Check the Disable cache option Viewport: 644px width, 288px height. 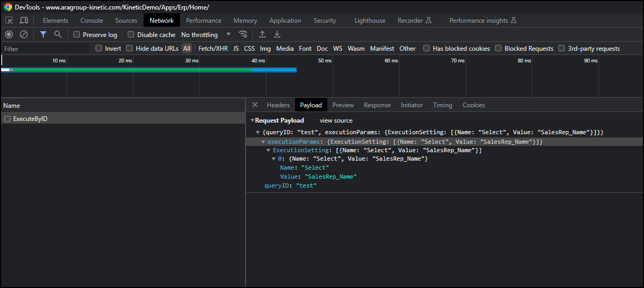point(131,35)
